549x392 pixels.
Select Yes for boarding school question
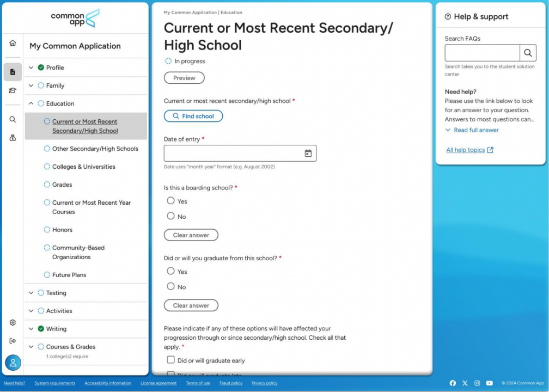(x=170, y=200)
